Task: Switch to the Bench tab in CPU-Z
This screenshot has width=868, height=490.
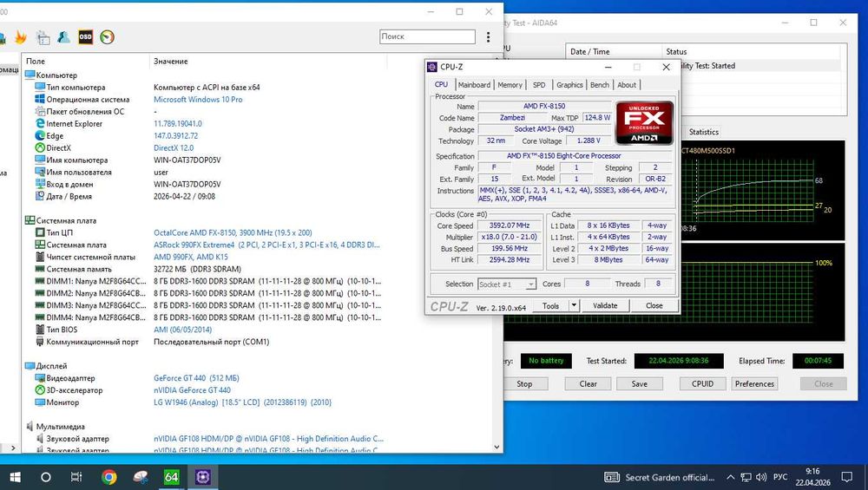Action: click(600, 85)
